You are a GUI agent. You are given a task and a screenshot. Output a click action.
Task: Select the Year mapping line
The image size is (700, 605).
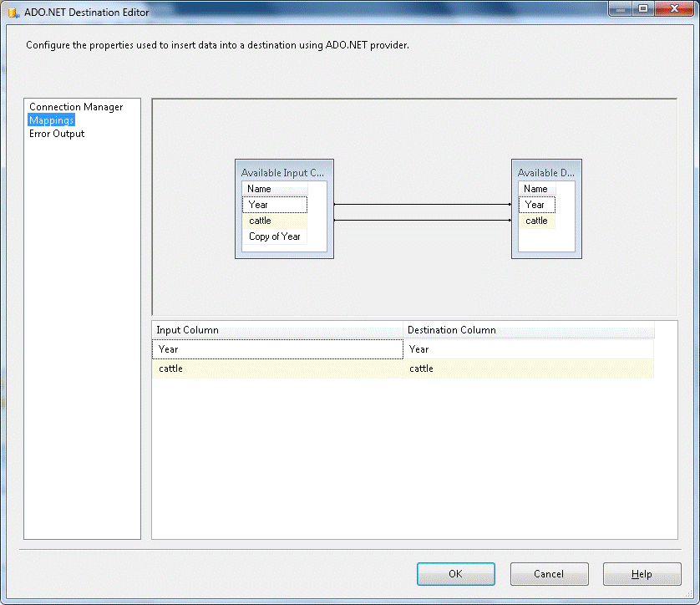tap(423, 205)
